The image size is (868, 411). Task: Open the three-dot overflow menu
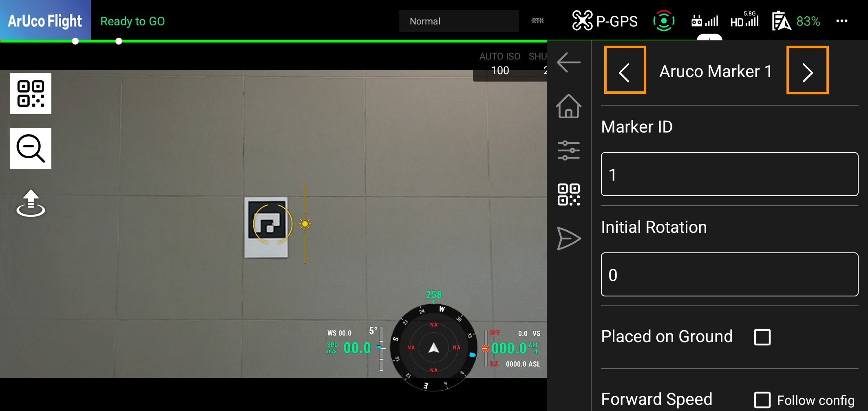coord(841,21)
